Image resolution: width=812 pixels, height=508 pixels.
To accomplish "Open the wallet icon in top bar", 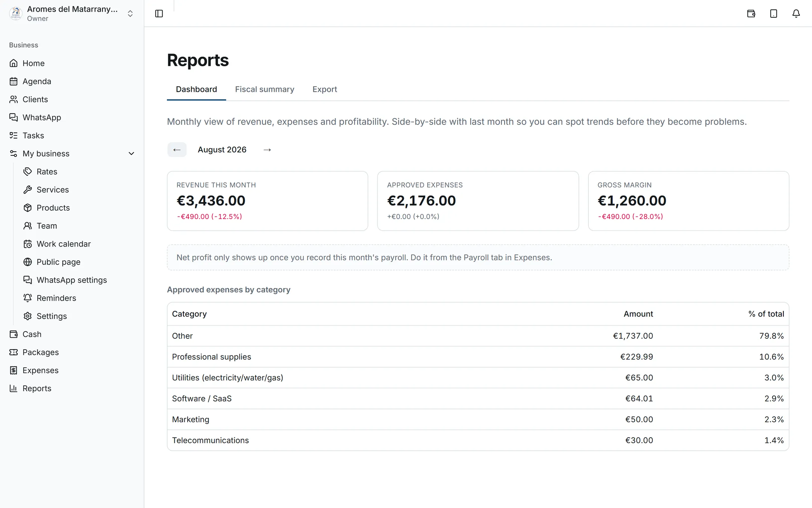I will coord(751,14).
